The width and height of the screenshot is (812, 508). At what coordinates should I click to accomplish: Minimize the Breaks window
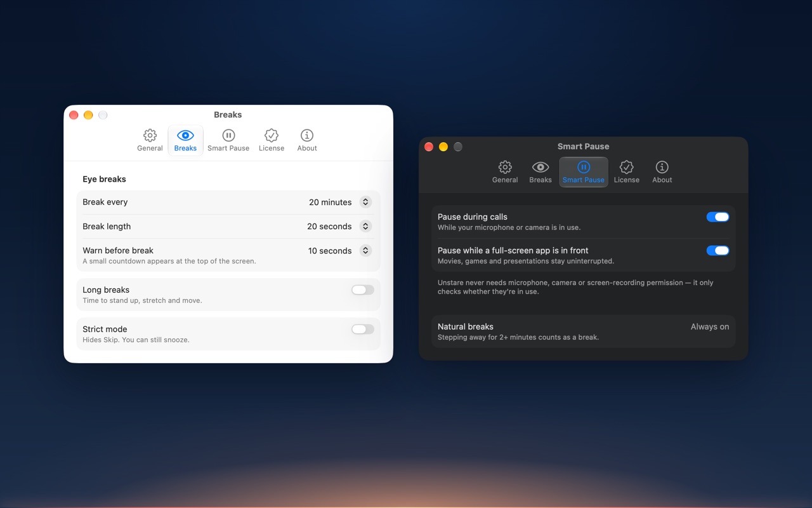(x=88, y=115)
